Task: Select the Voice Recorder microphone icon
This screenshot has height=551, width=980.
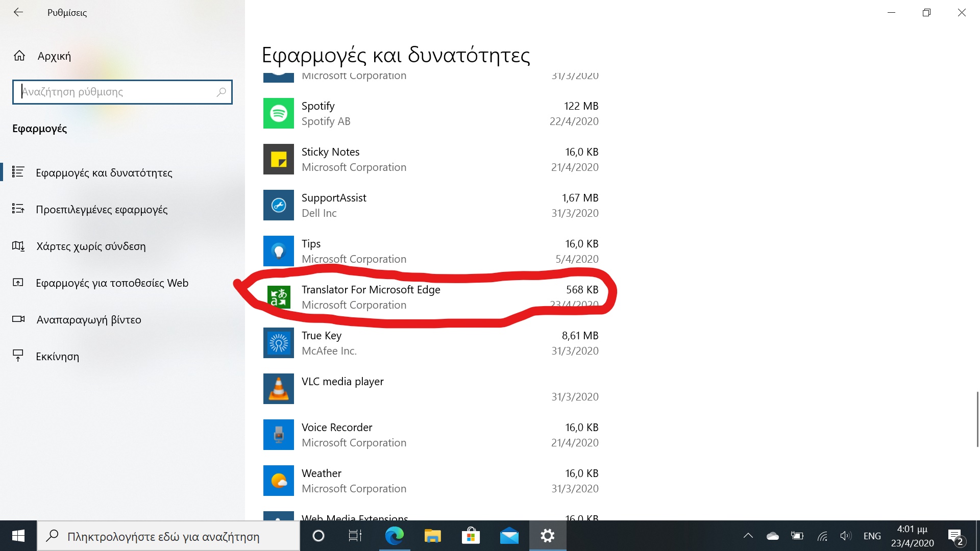Action: (278, 435)
